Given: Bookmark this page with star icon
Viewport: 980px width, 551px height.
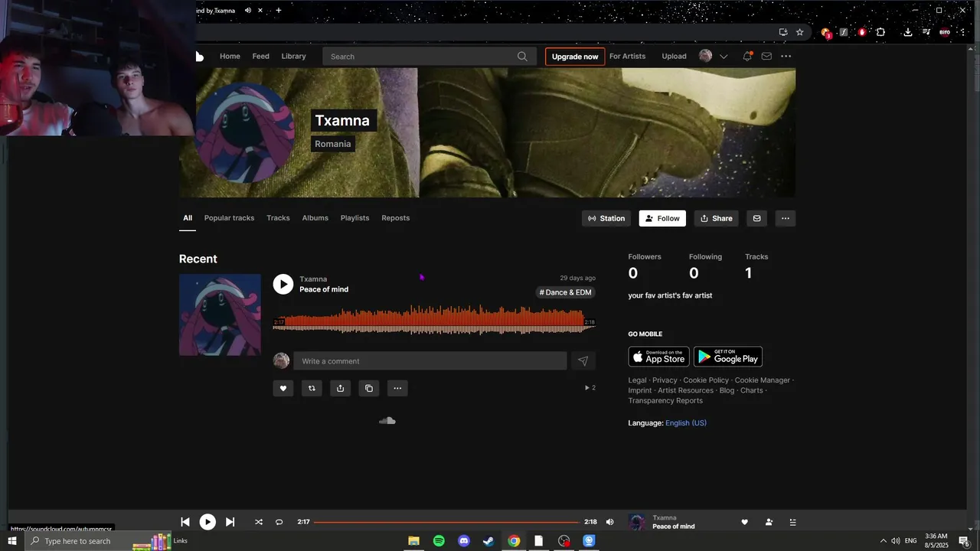Looking at the screenshot, I should tap(799, 32).
